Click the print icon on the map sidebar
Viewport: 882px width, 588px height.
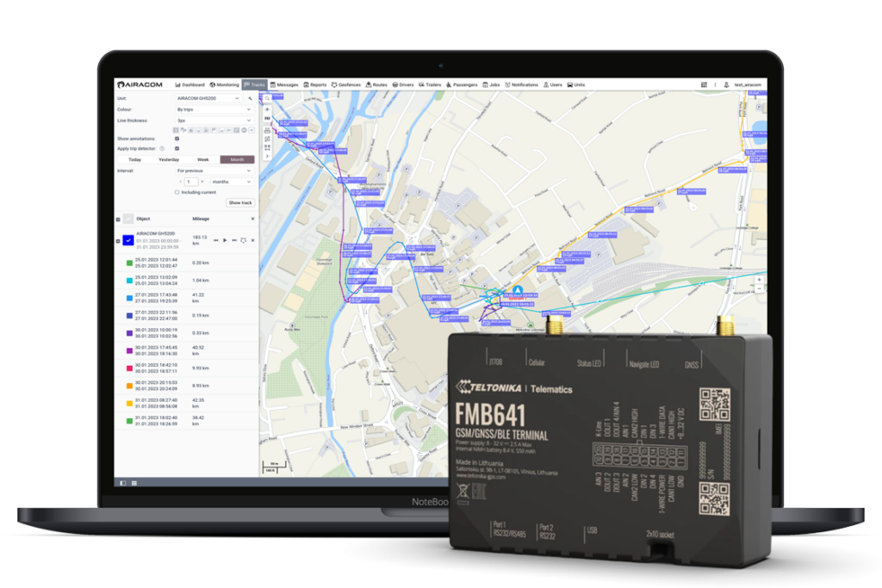click(265, 131)
